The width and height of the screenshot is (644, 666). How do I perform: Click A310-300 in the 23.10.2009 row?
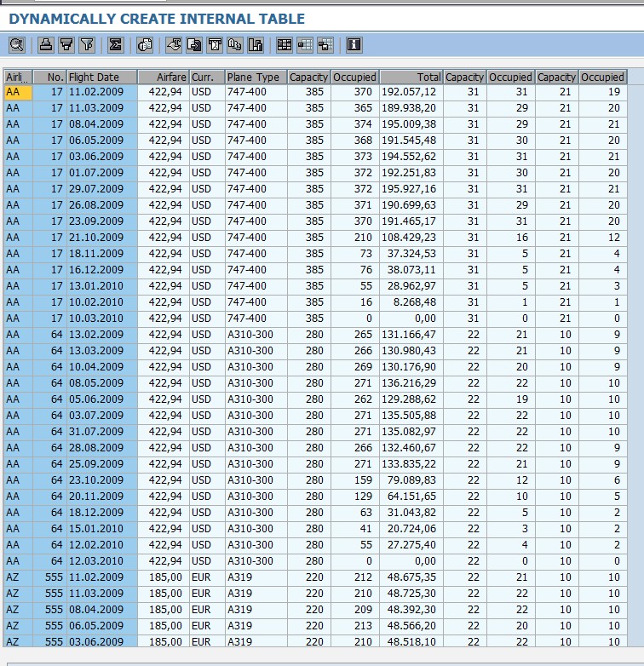point(256,480)
